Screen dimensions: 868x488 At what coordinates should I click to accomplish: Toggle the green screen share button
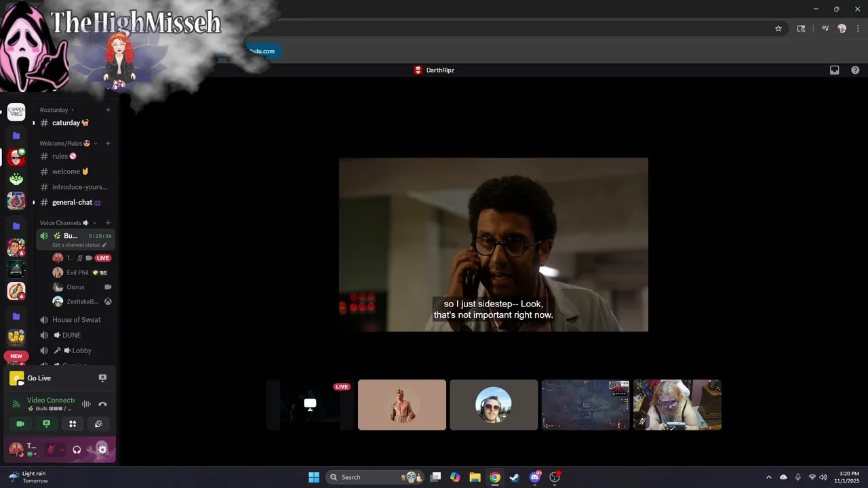(x=46, y=424)
